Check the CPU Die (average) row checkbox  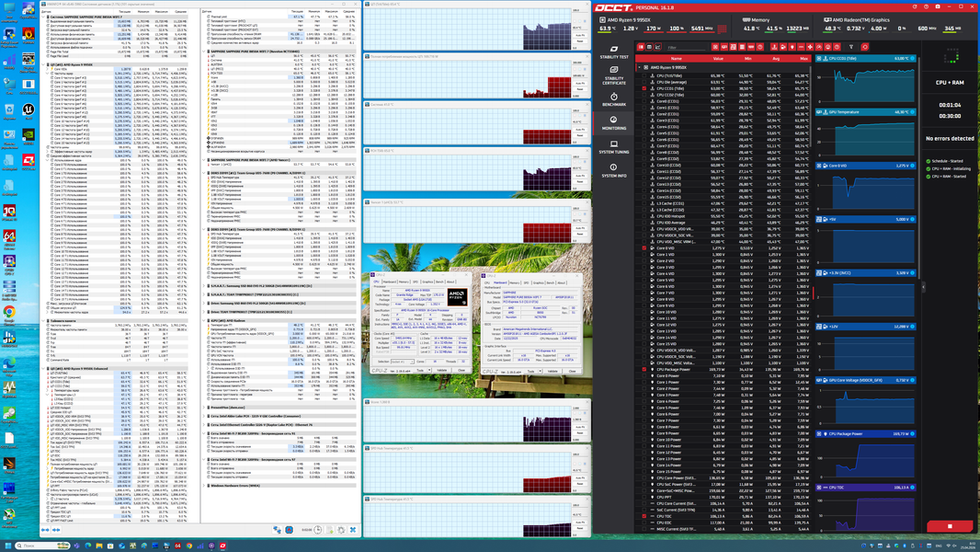[x=644, y=82]
